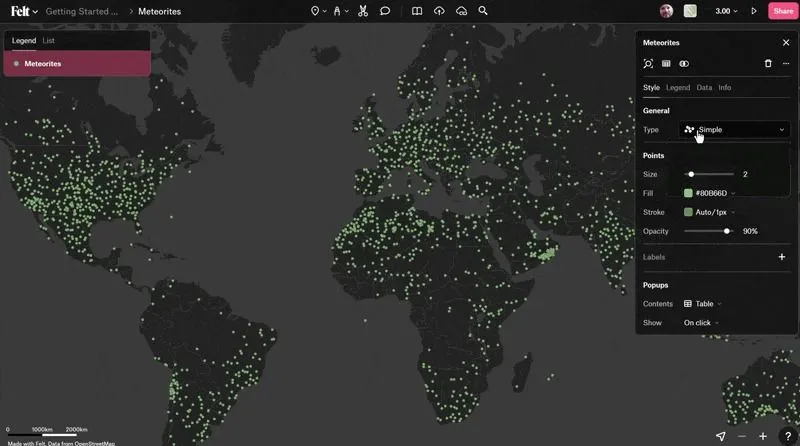This screenshot has width=800, height=446.
Task: Open the help question mark button
Action: click(788, 436)
